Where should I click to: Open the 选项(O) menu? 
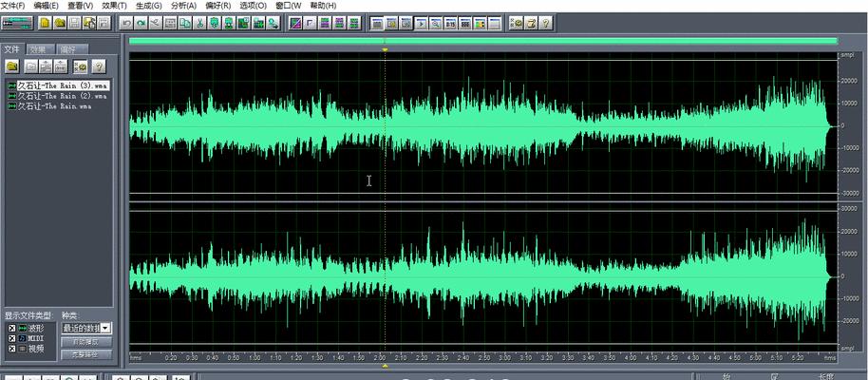[x=253, y=6]
